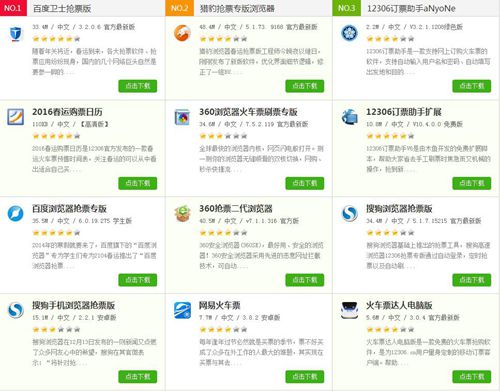500x391 pixels.
Task: Click the star rating of 百度卫士抢票版
Action: (x=56, y=39)
